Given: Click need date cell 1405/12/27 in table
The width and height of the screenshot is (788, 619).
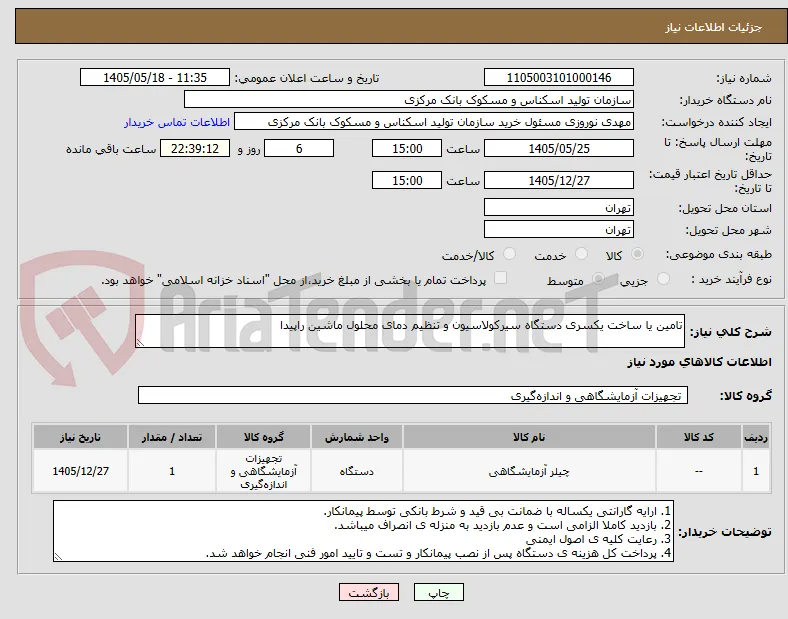Looking at the screenshot, I should (80, 471).
